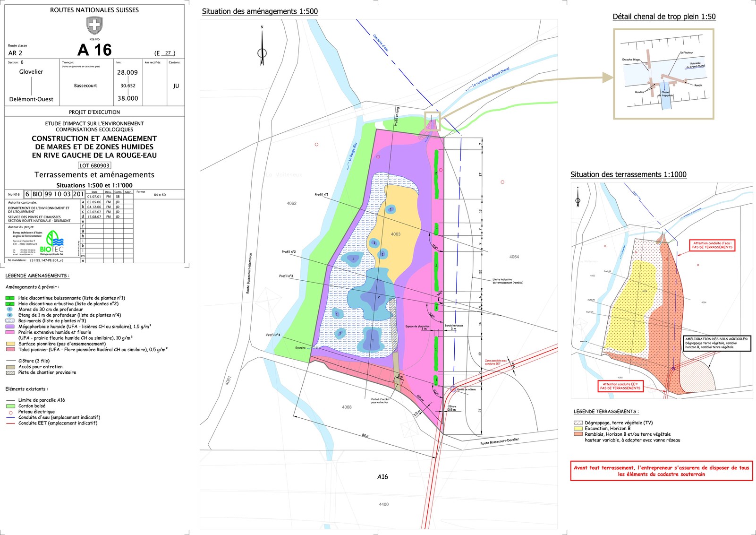The height and width of the screenshot is (535, 756).
Task: Click the Haie discontinue arbustive green swatch
Action: (10, 304)
